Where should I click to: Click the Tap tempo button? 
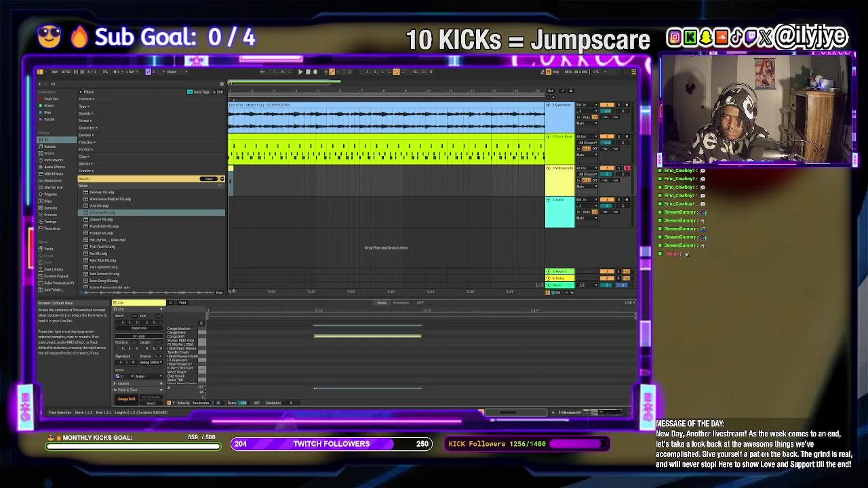(x=54, y=72)
